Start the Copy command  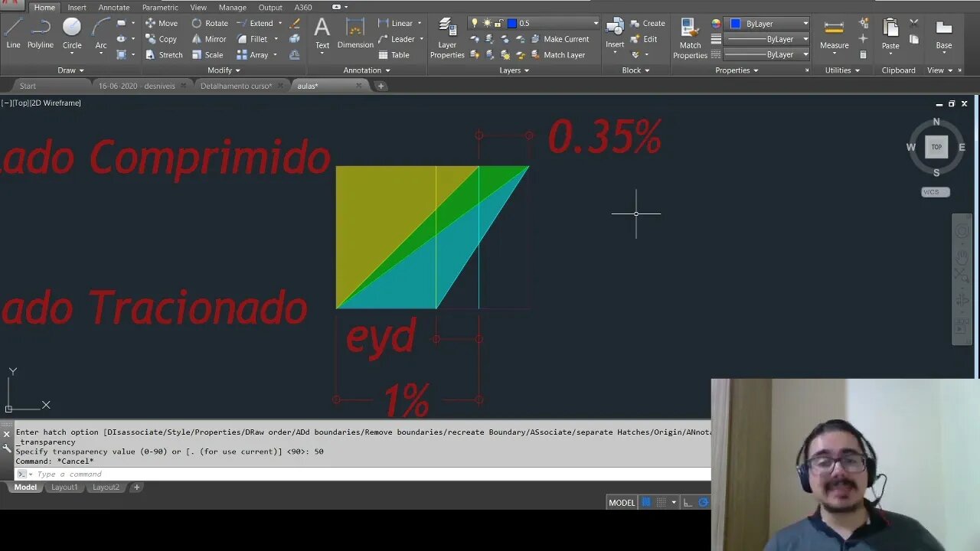coord(162,39)
